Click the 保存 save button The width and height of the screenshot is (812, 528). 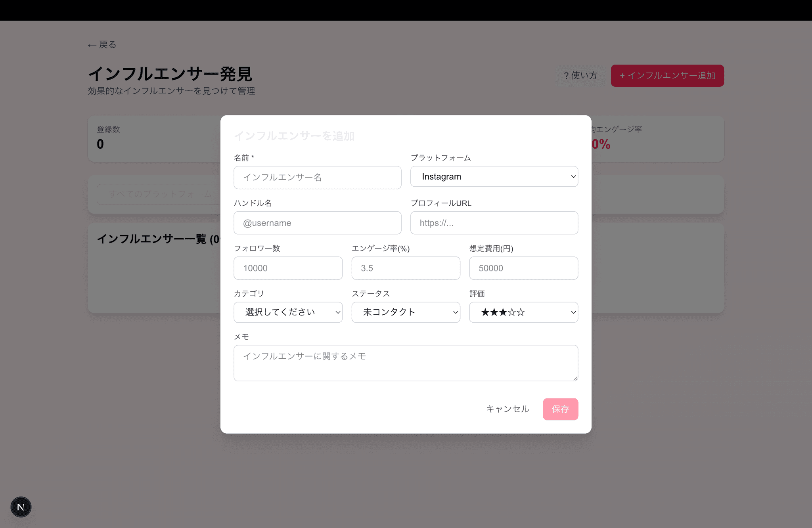[x=560, y=409]
